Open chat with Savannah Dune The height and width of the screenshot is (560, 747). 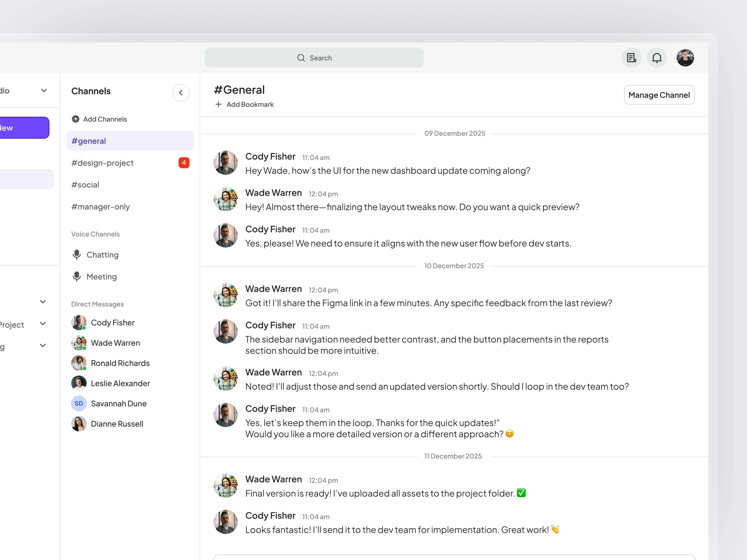119,403
